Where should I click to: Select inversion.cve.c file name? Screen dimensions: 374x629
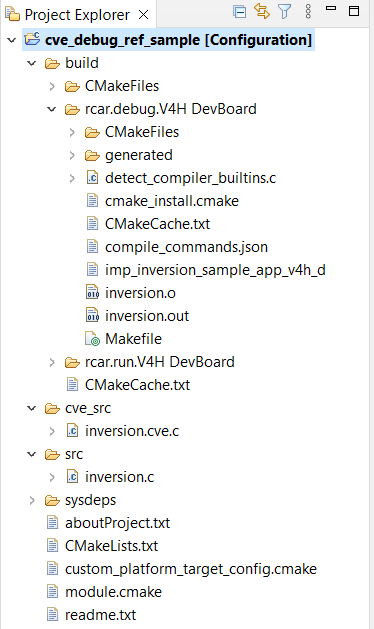[132, 431]
